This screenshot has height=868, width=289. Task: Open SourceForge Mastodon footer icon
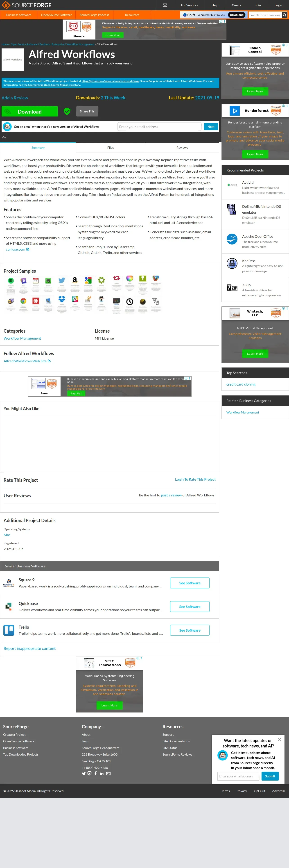[x=90, y=773]
